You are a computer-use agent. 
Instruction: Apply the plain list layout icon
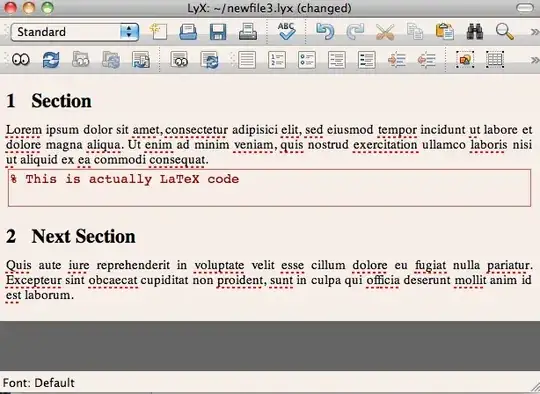[337, 60]
